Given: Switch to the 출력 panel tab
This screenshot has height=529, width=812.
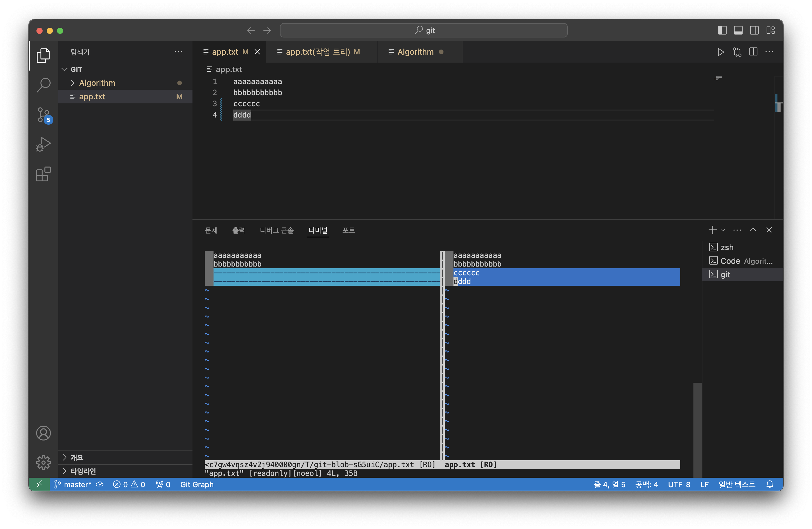Looking at the screenshot, I should click(238, 230).
